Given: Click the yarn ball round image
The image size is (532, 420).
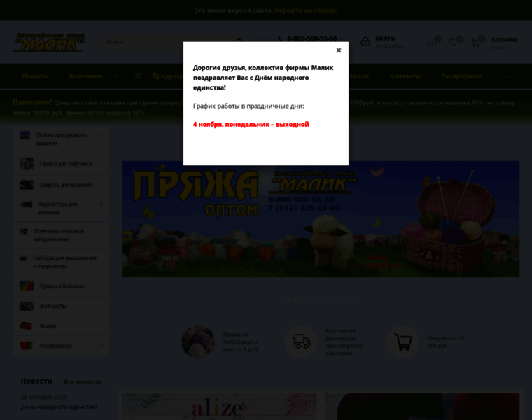Looking at the screenshot, I should pyautogui.click(x=198, y=342).
